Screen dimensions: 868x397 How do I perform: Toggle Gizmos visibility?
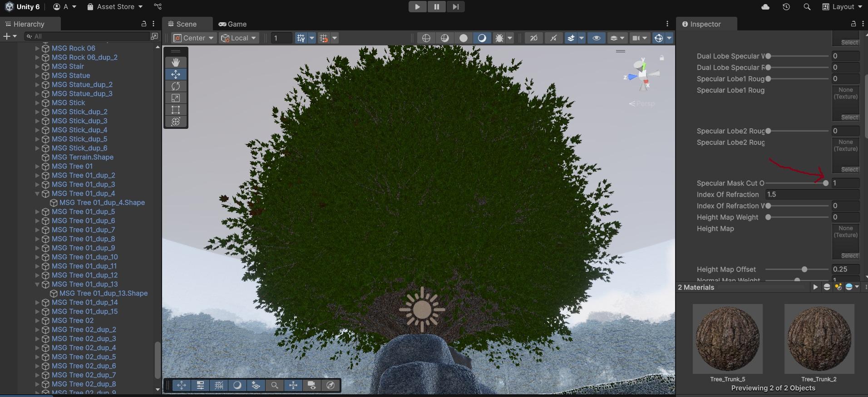pos(659,38)
